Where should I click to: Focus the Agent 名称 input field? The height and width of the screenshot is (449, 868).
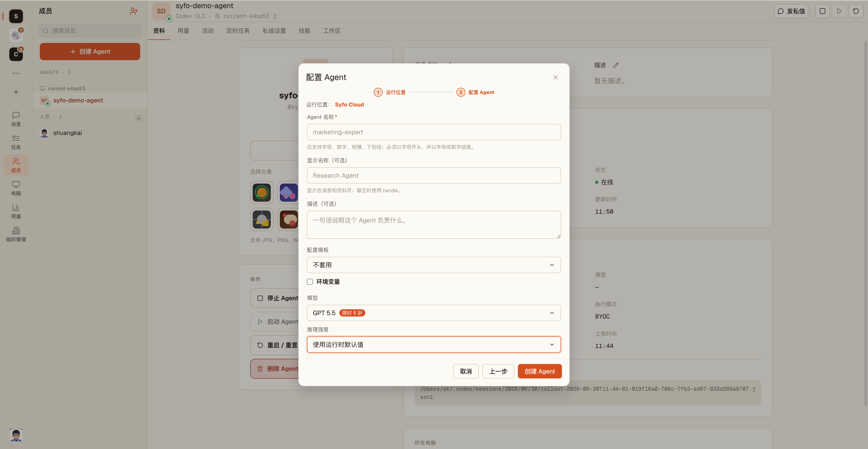(434, 132)
